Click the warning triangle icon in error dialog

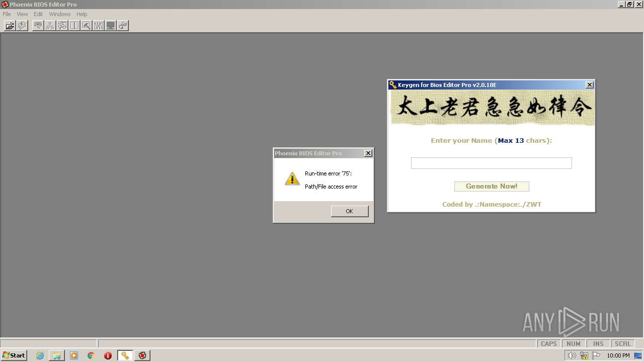(292, 178)
